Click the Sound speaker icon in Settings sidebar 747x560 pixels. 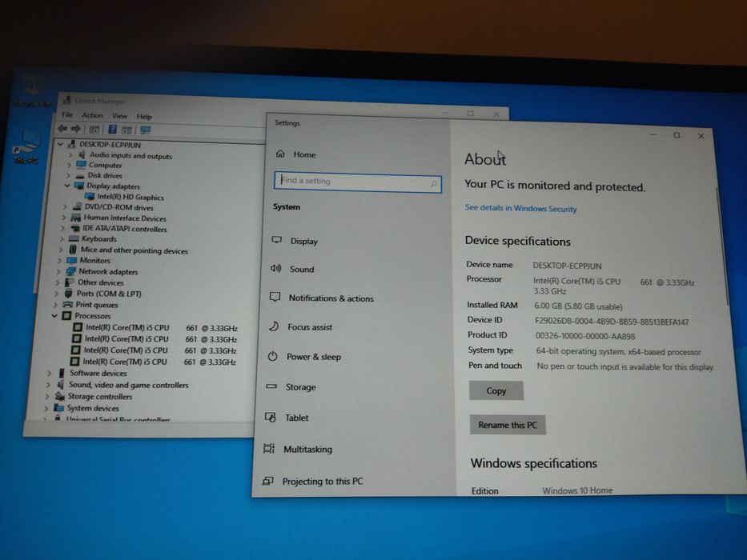coord(276,268)
